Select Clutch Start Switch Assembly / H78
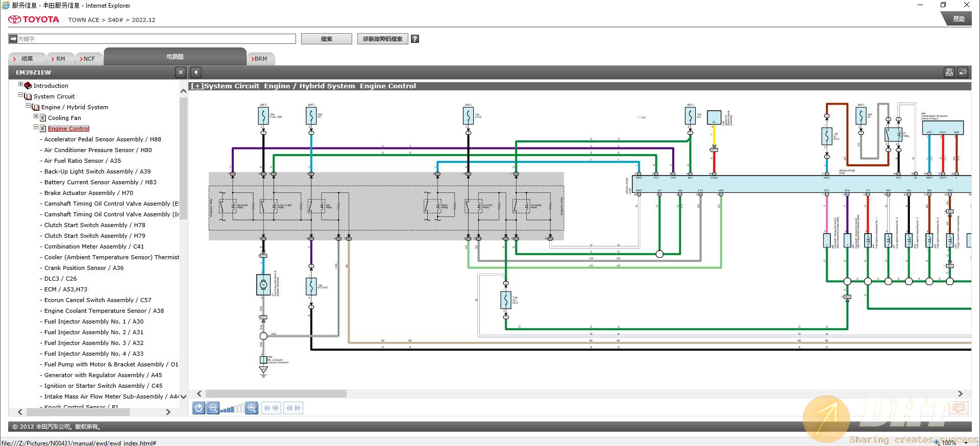Image resolution: width=980 pixels, height=446 pixels. tap(95, 225)
